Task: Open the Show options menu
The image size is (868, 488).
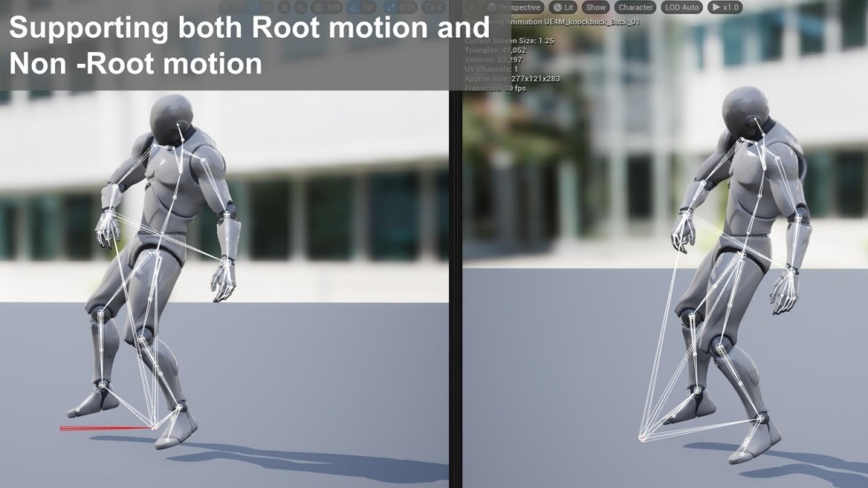Action: coord(595,7)
